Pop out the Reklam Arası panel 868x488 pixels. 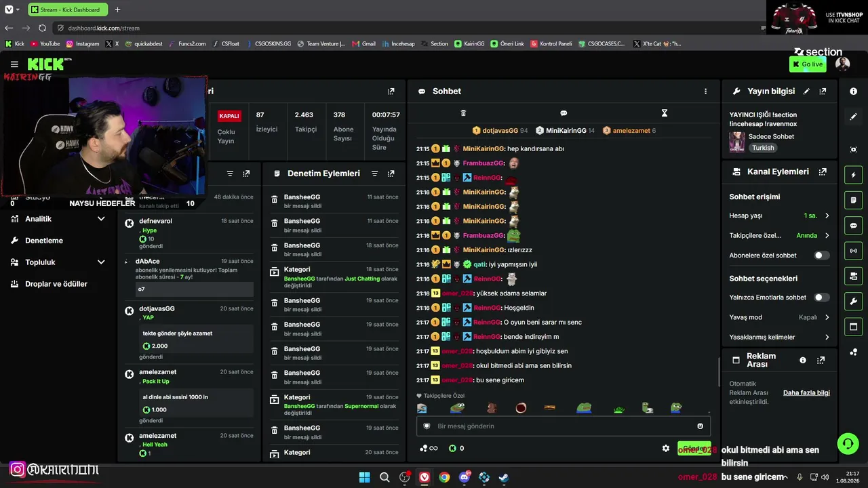point(821,361)
